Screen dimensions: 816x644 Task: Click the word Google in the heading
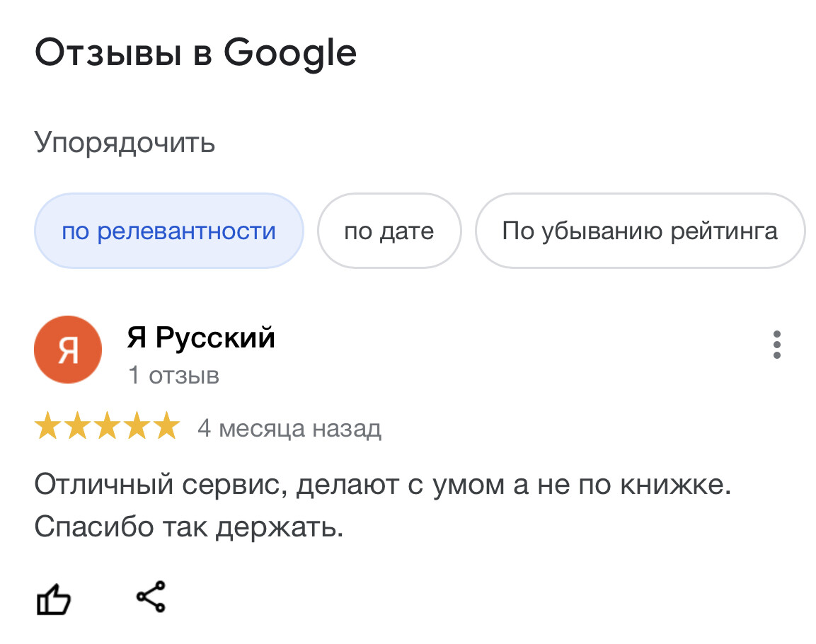pos(290,54)
